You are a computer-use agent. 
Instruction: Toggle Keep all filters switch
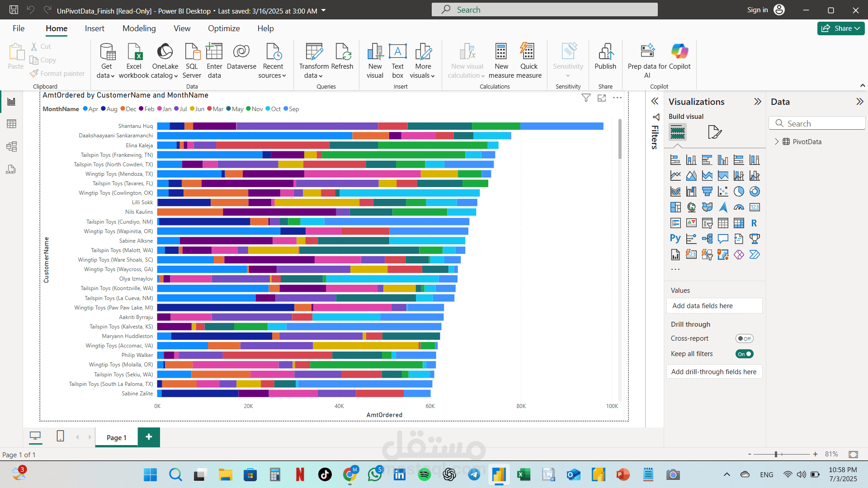[x=745, y=354]
